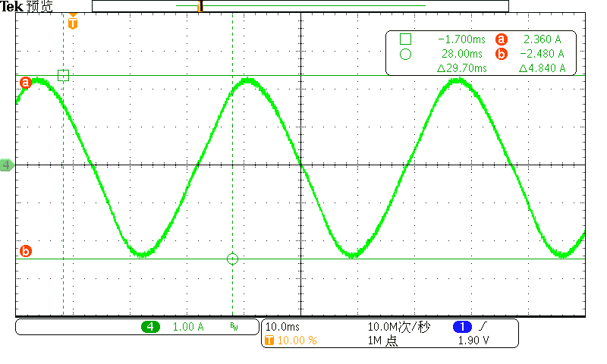Click the Δ4.840 A amplitude delta readout

click(542, 68)
